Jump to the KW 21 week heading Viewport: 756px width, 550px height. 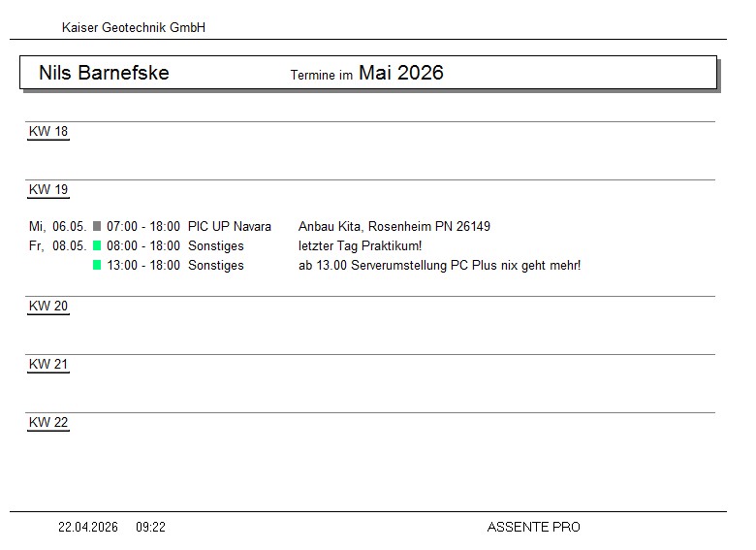(x=48, y=365)
